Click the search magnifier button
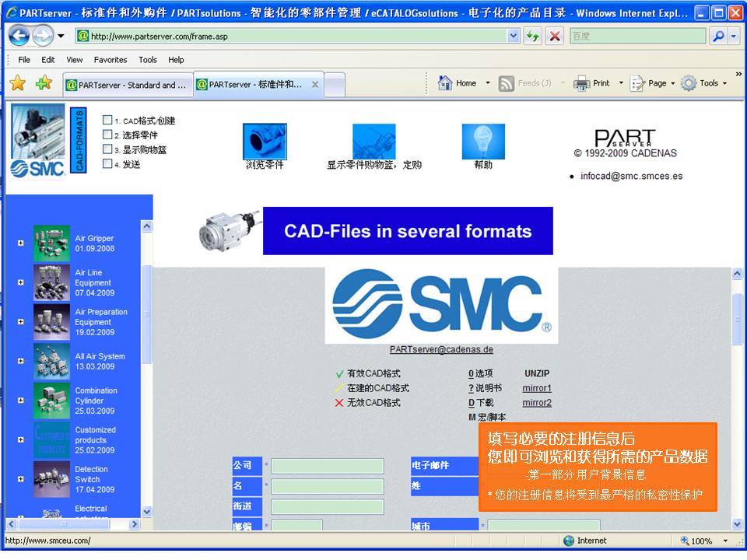 click(x=718, y=36)
